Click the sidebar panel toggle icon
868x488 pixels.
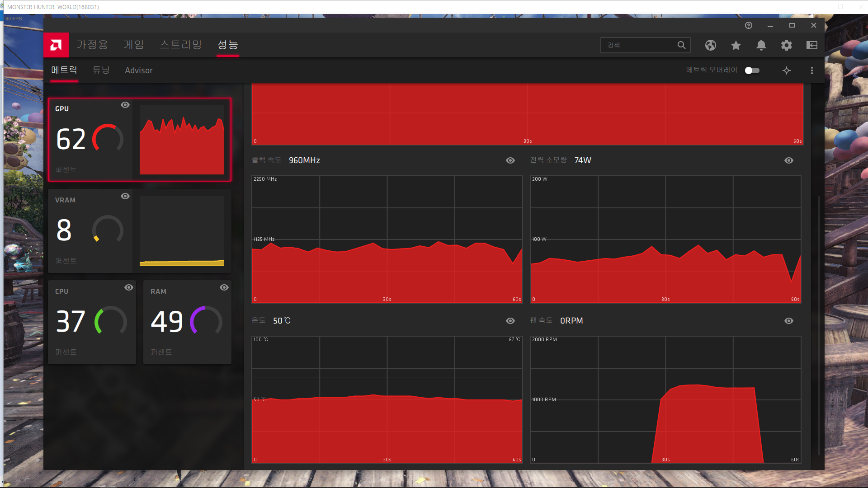pyautogui.click(x=812, y=45)
